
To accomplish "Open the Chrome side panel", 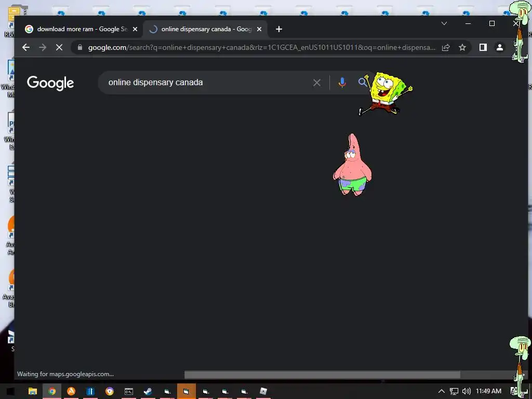I will point(483,47).
